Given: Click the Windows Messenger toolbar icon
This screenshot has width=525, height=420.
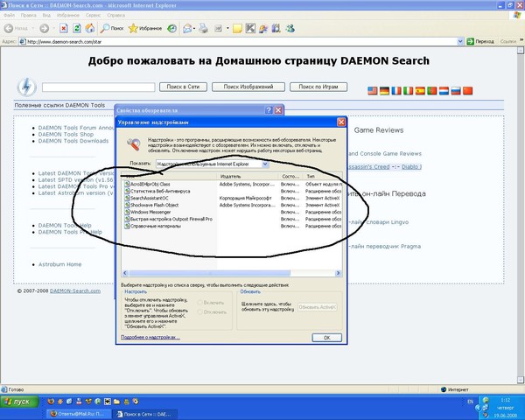Looking at the screenshot, I should [x=290, y=29].
